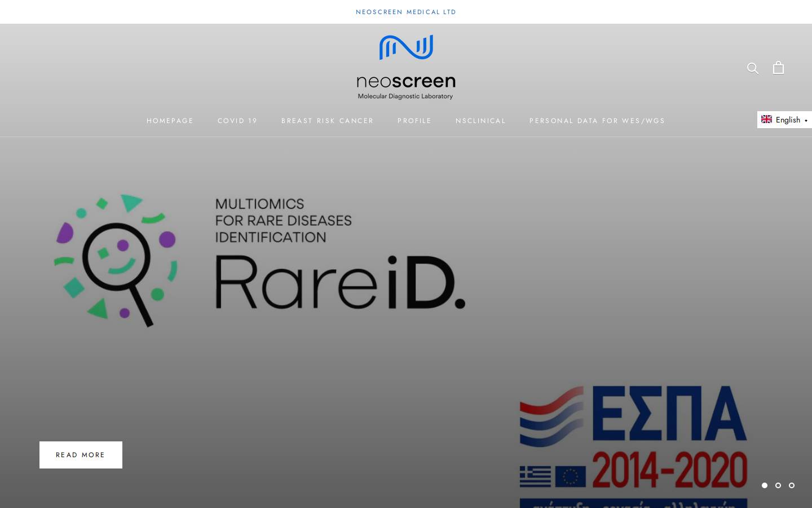Click the RareiD magnifier logo graphic
This screenshot has width=812, height=508.
[116, 260]
